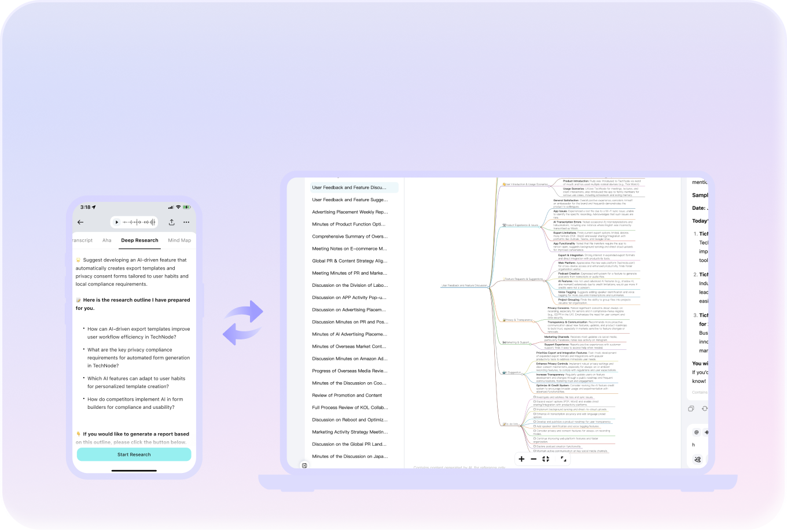Screen dimensions: 787x532
Task: Select the @ mention icon in the chat bar
Action: click(696, 432)
